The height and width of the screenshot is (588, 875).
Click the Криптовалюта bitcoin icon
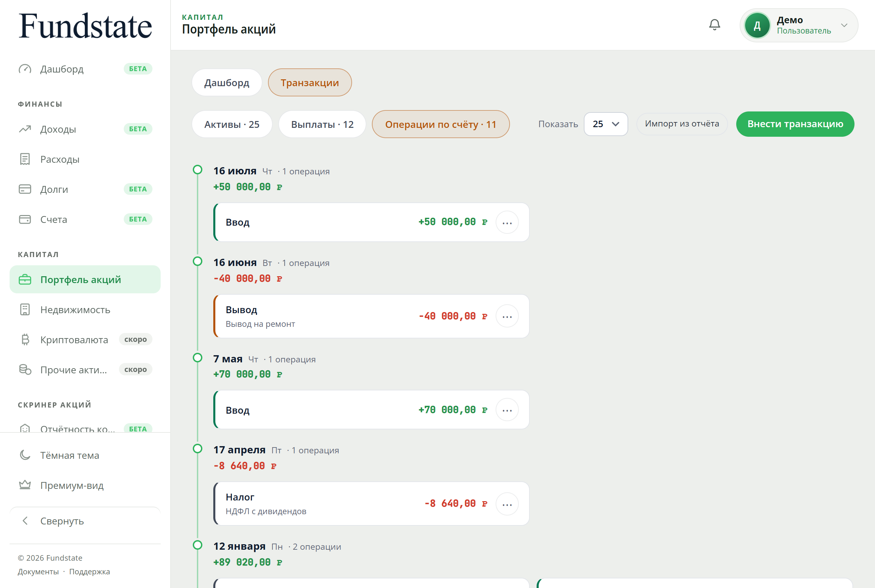pyautogui.click(x=25, y=339)
